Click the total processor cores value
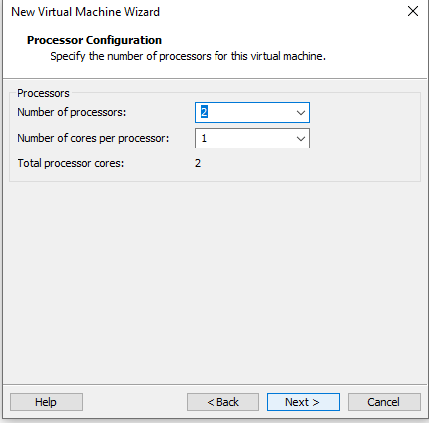Image resolution: width=429 pixels, height=423 pixels. click(198, 163)
